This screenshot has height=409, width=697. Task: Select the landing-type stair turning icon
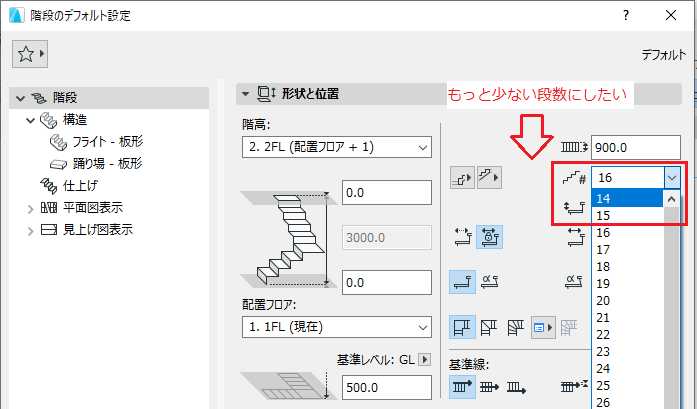462,327
